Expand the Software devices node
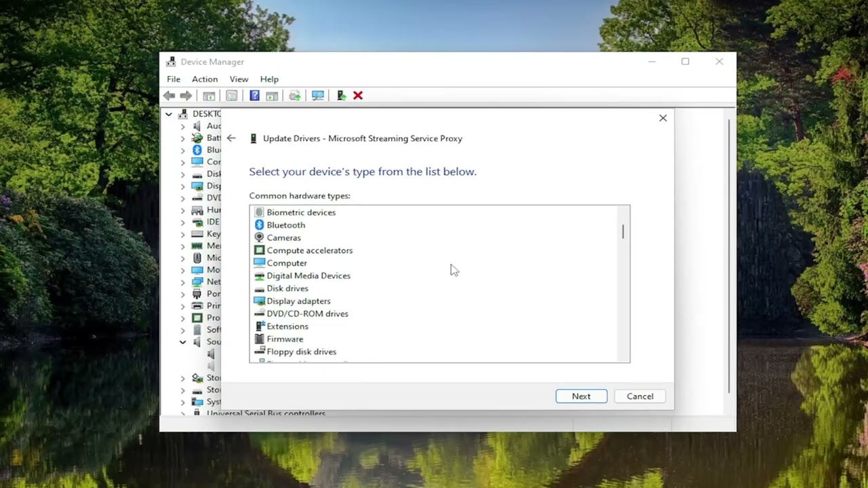Image resolution: width=868 pixels, height=488 pixels. 182,330
